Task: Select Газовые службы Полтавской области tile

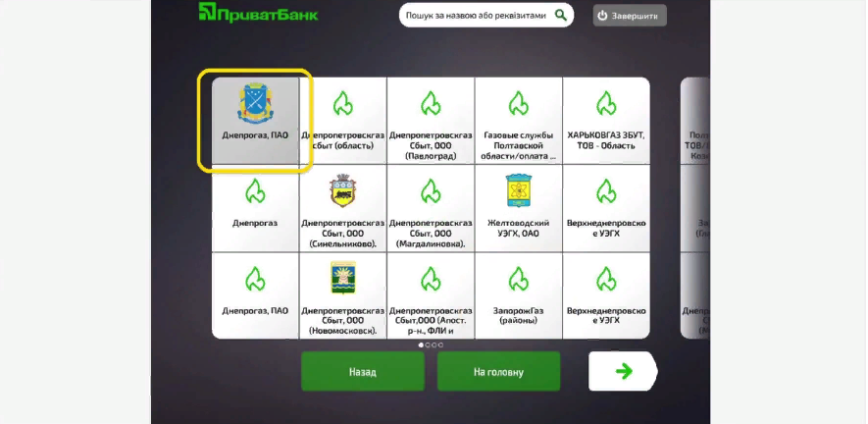Action: click(519, 121)
